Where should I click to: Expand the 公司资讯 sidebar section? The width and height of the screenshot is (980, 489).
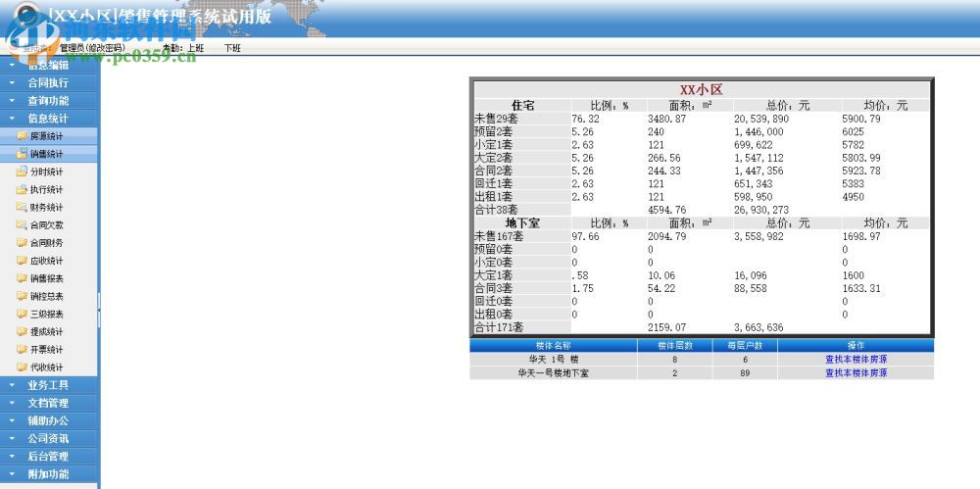pos(49,439)
